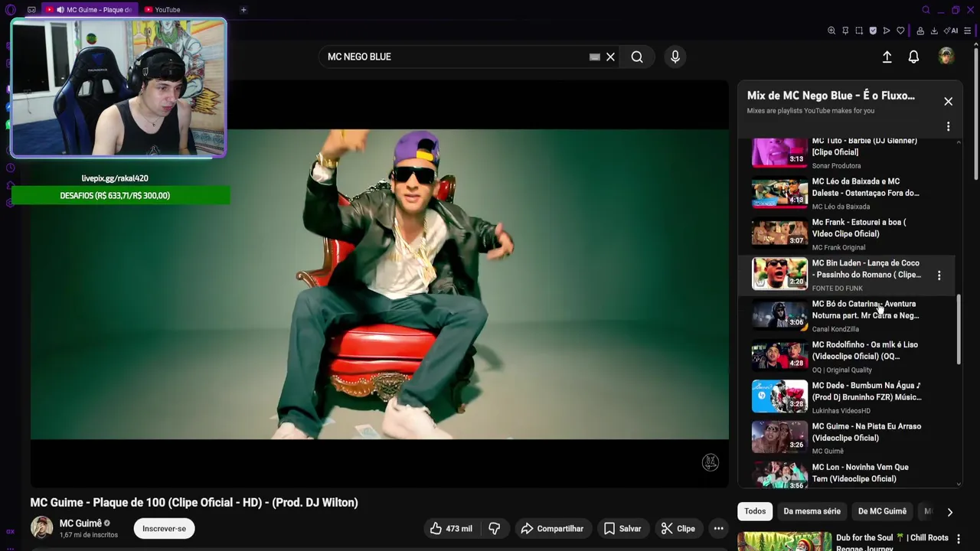Viewport: 980px width, 551px height.
Task: Open the Mix playlist options three dots
Action: click(x=948, y=126)
